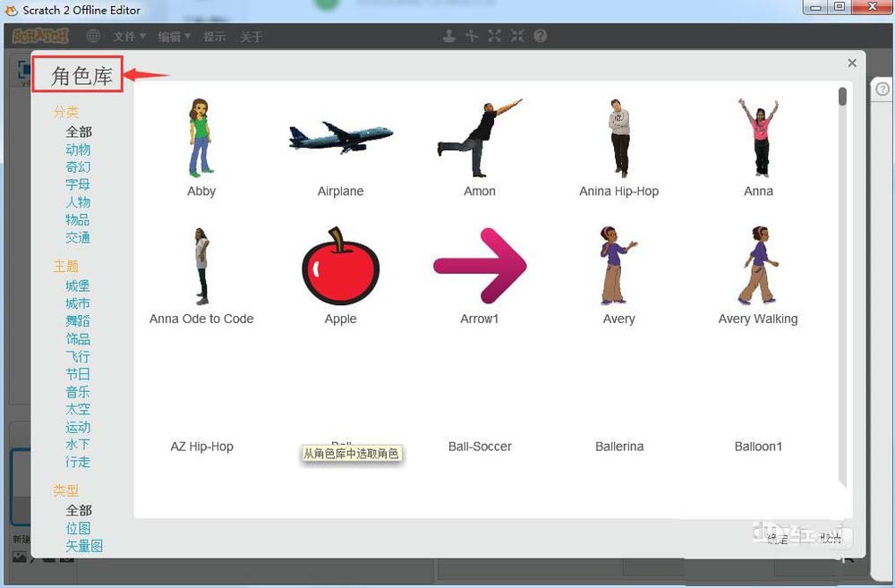Select the Shrink sprite tool
Image resolution: width=895 pixels, height=588 pixels.
tap(517, 36)
